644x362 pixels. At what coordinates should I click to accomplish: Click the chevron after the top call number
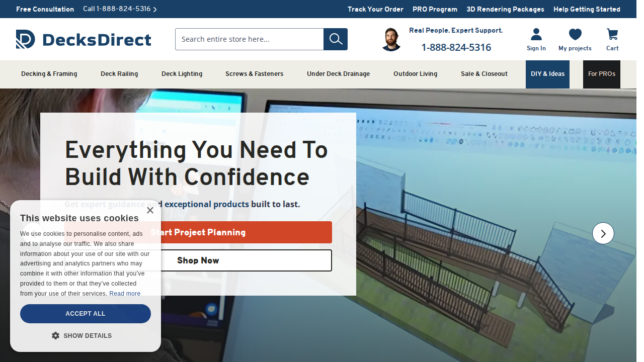(154, 9)
